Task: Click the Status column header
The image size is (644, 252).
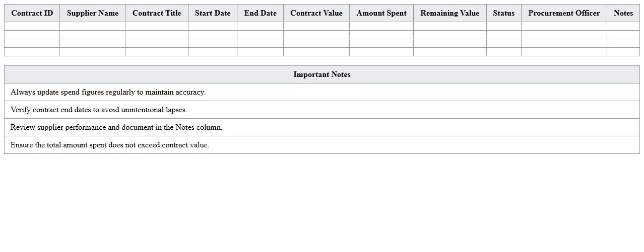Action: pos(503,13)
